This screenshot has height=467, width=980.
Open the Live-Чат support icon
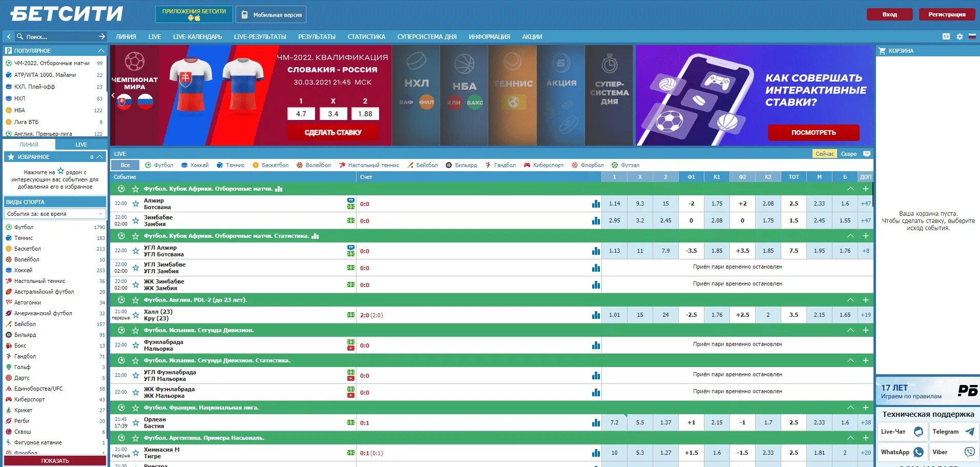[x=919, y=432]
